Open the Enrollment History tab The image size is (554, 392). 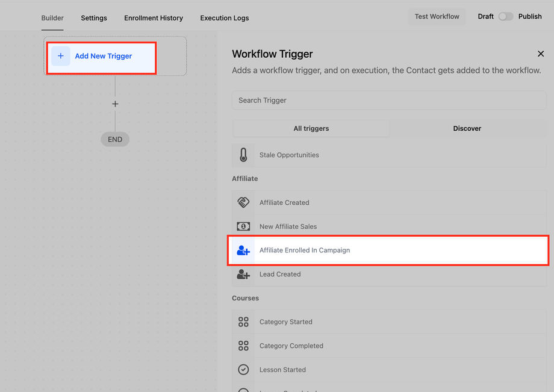(x=154, y=18)
